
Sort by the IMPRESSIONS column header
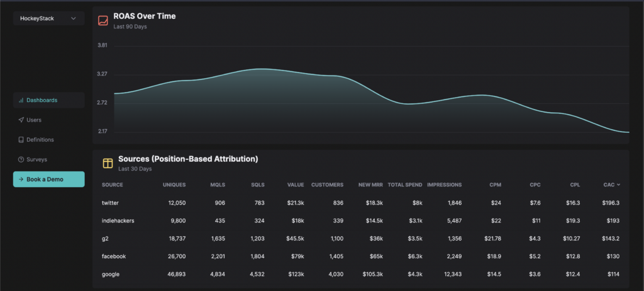point(445,185)
